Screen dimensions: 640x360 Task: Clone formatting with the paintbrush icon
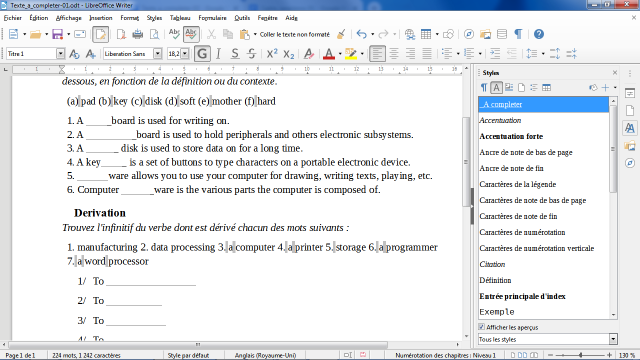tap(341, 34)
